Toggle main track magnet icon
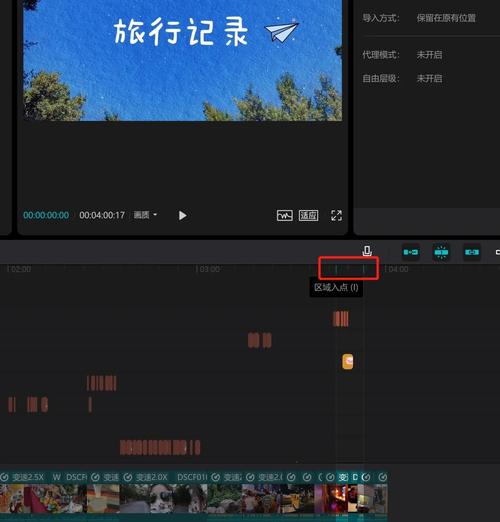The height and width of the screenshot is (522, 500). [411, 252]
